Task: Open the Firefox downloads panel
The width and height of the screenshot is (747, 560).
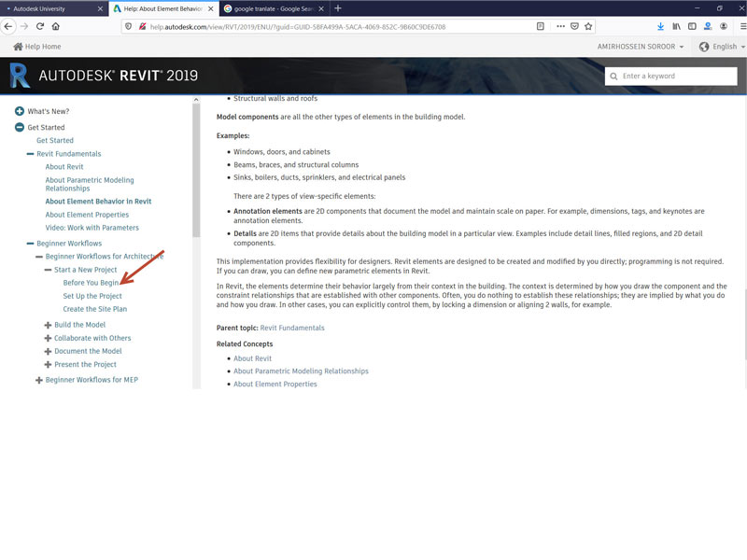Action: [x=660, y=27]
